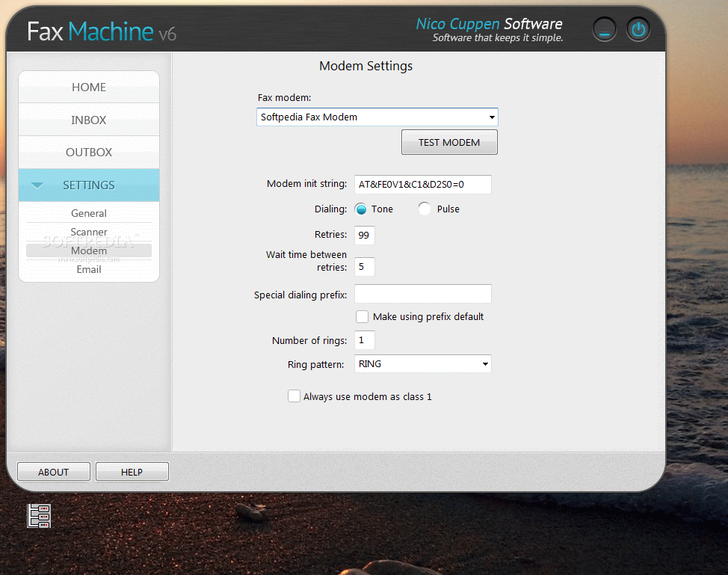The width and height of the screenshot is (728, 575).
Task: Click the ABOUT button
Action: point(53,472)
